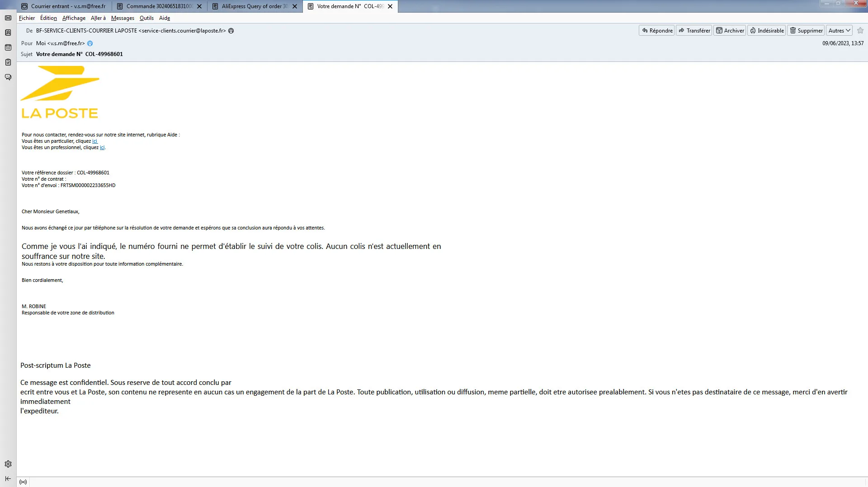
Task: Expand the Autres actions dropdown
Action: tap(839, 30)
